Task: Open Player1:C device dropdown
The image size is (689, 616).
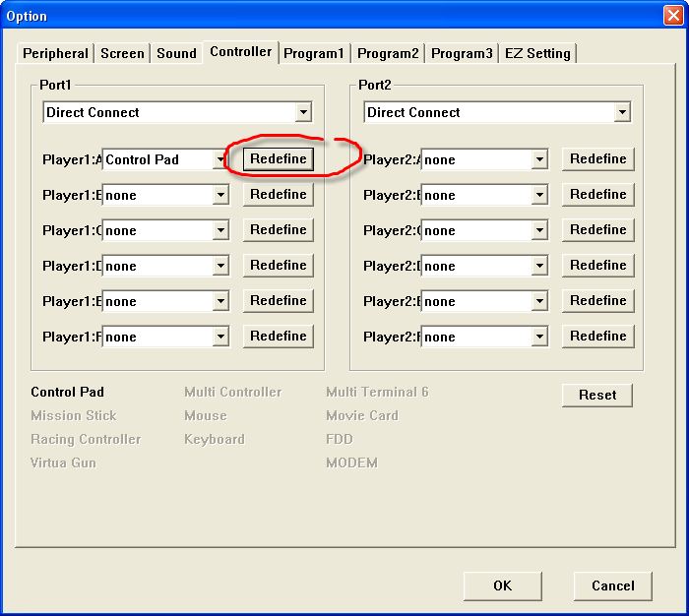Action: click(x=220, y=230)
